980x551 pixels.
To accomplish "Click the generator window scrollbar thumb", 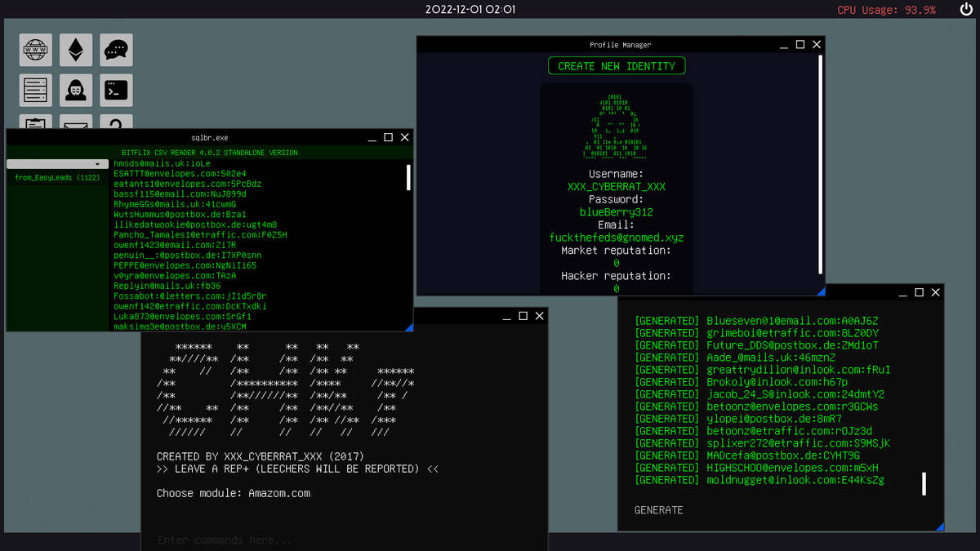I will click(x=924, y=483).
